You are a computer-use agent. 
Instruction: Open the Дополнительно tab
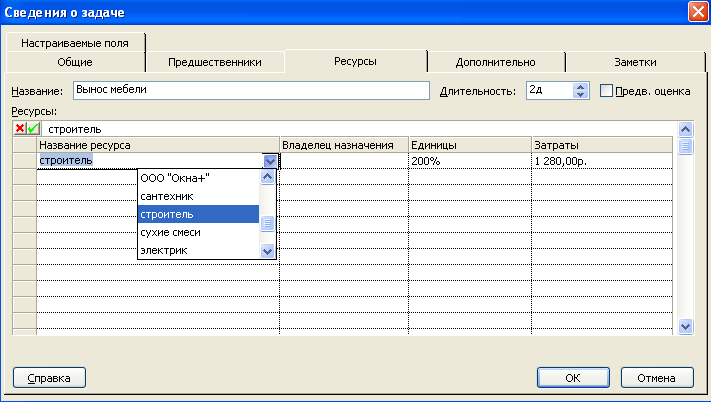tap(496, 62)
